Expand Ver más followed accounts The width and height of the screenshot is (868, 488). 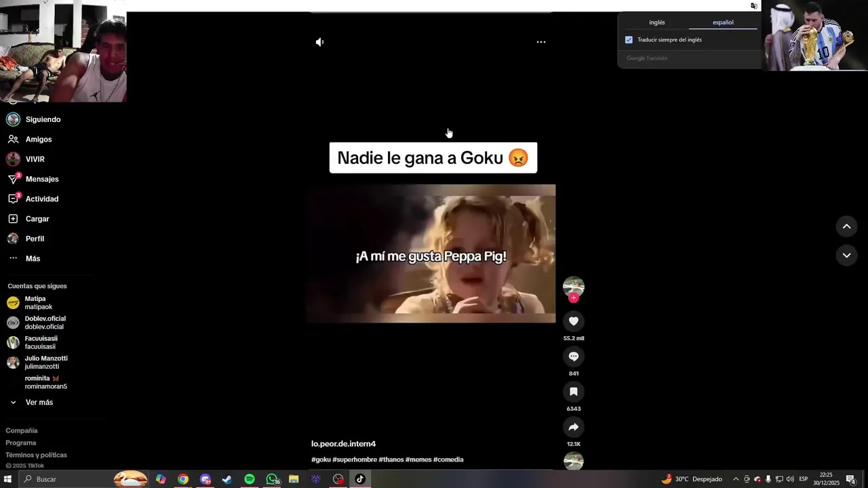click(31, 403)
